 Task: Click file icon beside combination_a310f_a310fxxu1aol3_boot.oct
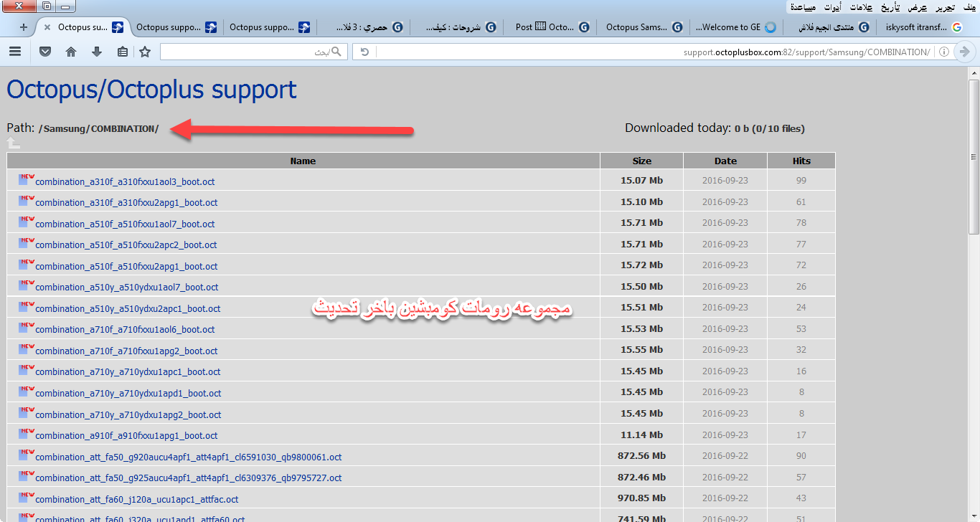[27, 180]
